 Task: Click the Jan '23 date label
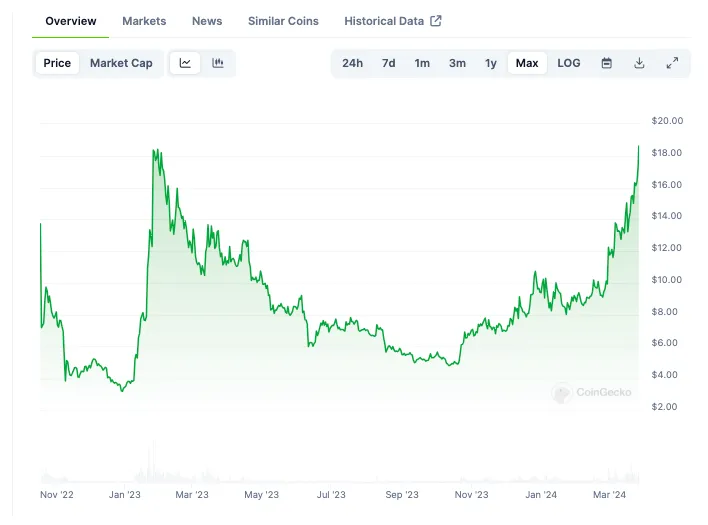125,495
